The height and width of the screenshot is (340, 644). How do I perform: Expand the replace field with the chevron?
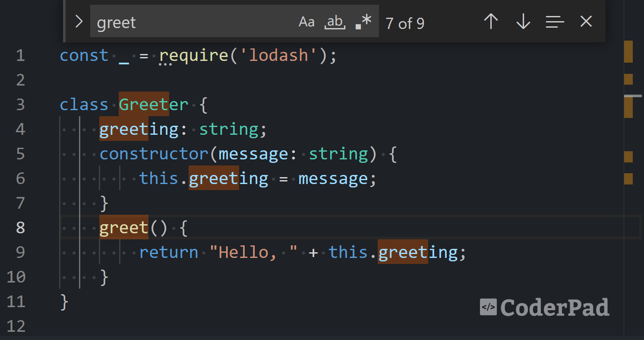[79, 22]
